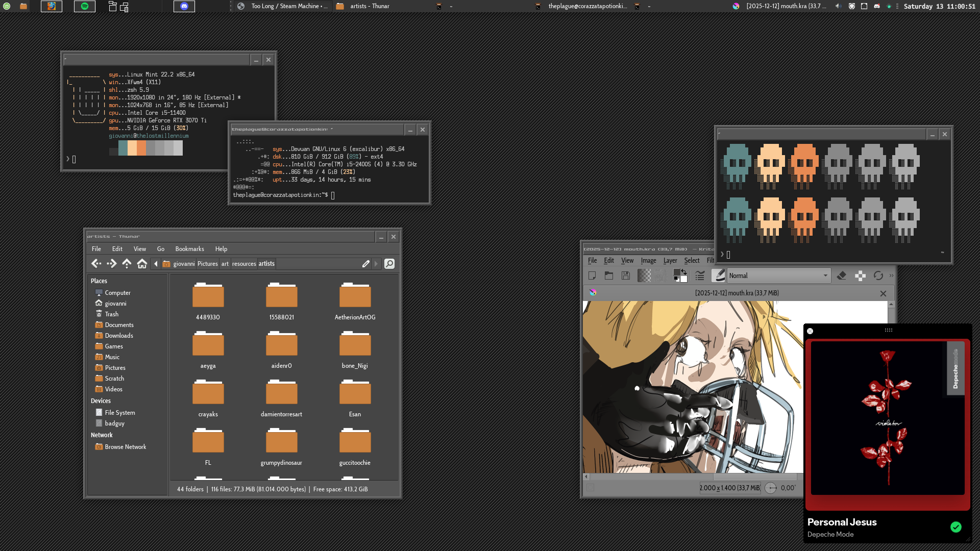Go to home folder in Thunar
The height and width of the screenshot is (551, 980).
click(142, 264)
